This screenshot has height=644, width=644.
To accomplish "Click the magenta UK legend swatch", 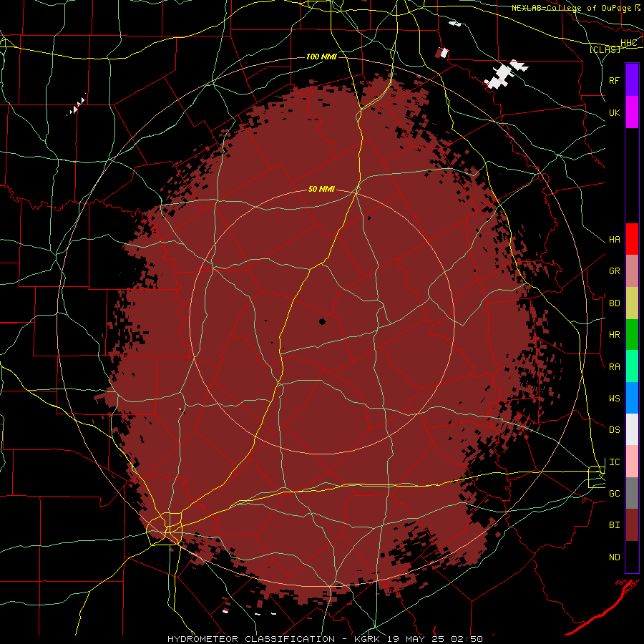I will click(632, 112).
